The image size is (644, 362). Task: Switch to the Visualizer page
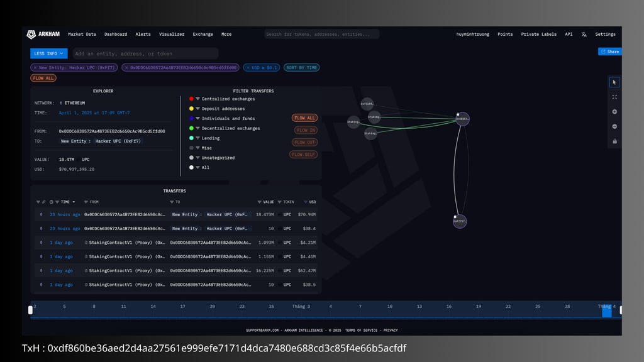pos(172,35)
